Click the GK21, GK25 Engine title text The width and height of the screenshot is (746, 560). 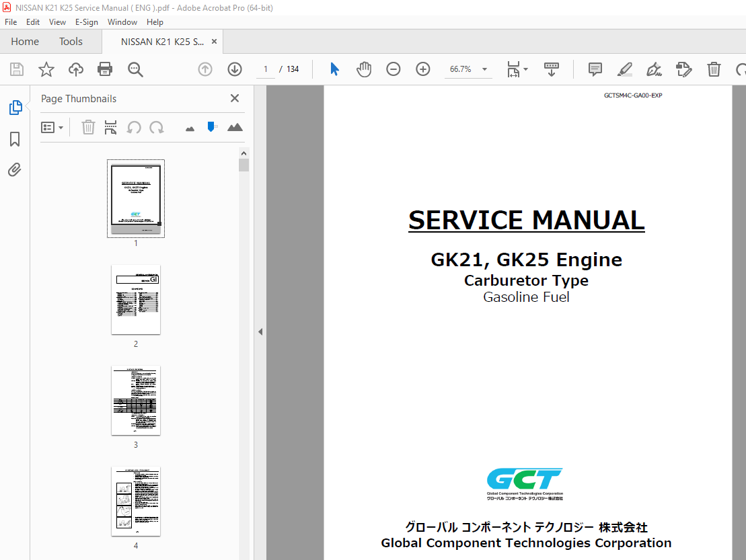tap(526, 259)
